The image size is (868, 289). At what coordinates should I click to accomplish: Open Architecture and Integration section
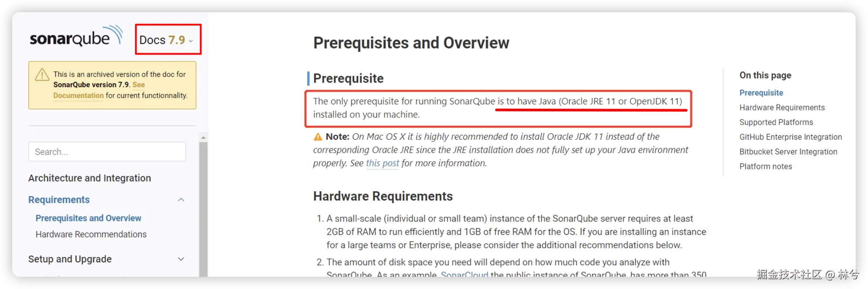(89, 178)
